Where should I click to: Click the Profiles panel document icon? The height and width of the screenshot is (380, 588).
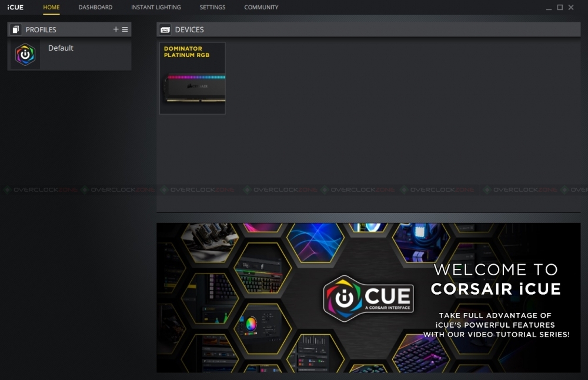(16, 29)
